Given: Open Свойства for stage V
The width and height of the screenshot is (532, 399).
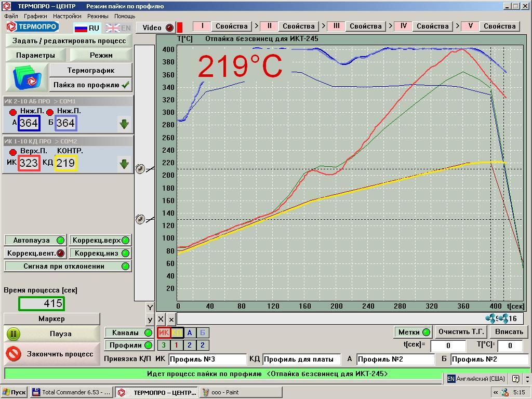Looking at the screenshot, I should 500,26.
